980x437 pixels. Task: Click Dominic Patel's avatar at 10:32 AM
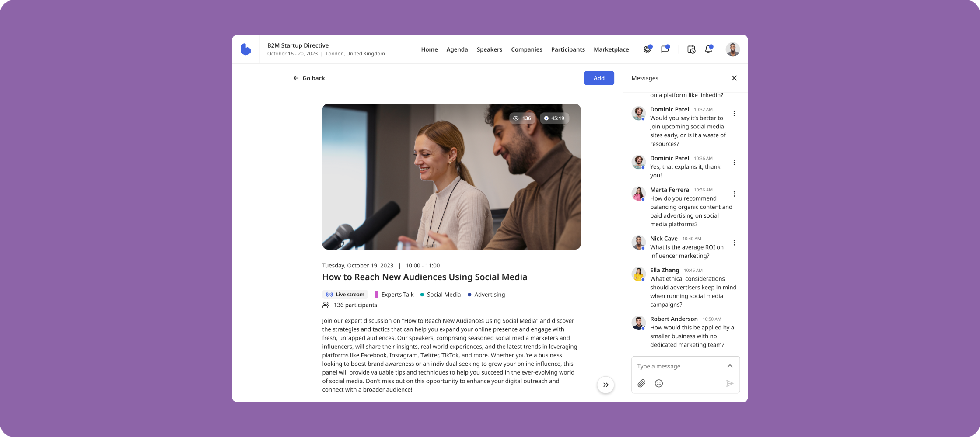pos(639,113)
